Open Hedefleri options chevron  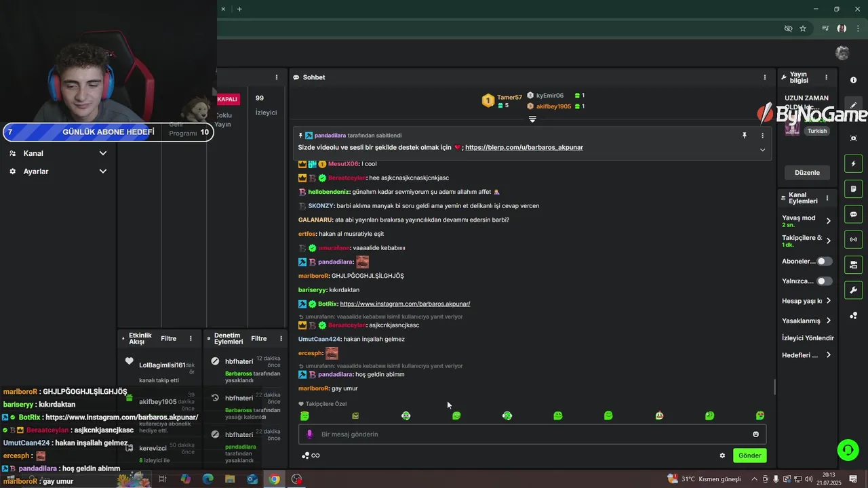pos(828,355)
